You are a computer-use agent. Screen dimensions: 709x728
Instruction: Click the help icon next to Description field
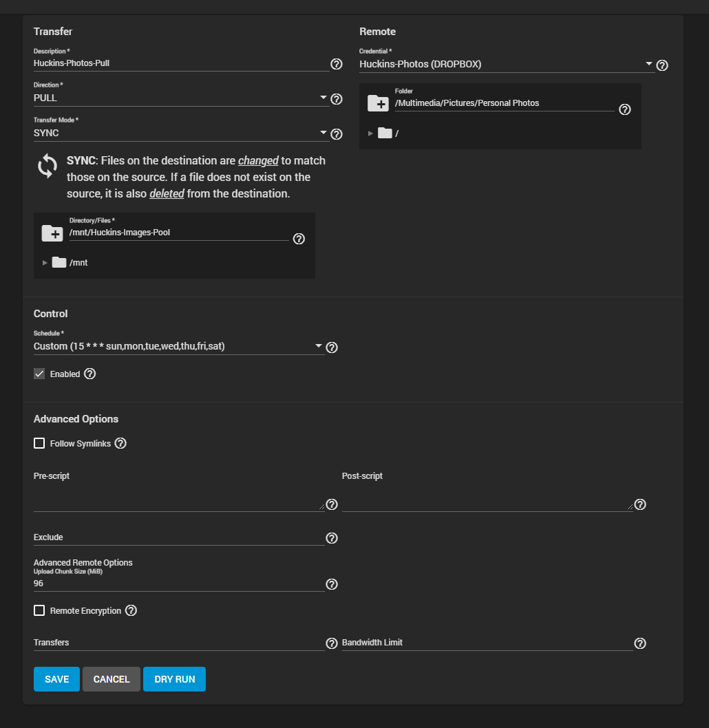pyautogui.click(x=336, y=64)
